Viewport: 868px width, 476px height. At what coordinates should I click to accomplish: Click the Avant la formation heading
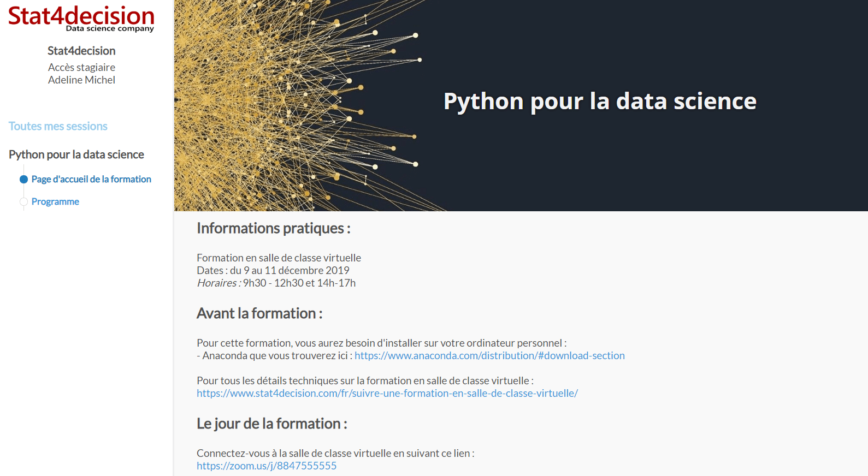click(259, 313)
